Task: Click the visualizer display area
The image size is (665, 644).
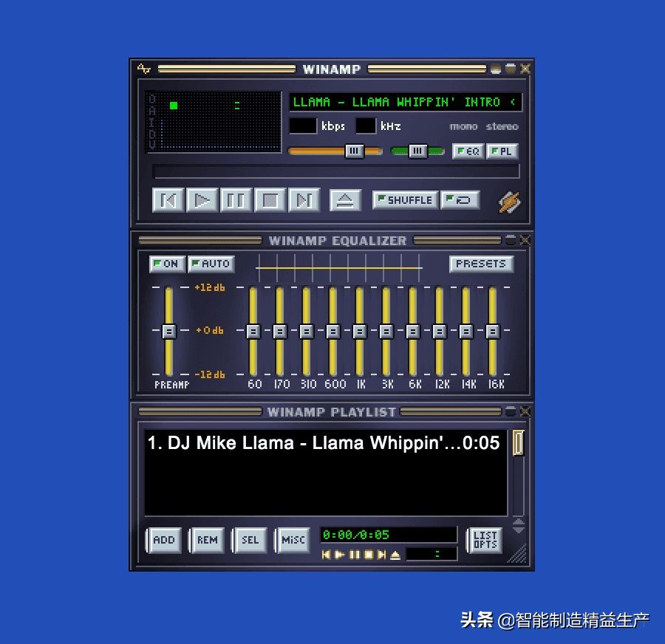Action: point(214,121)
